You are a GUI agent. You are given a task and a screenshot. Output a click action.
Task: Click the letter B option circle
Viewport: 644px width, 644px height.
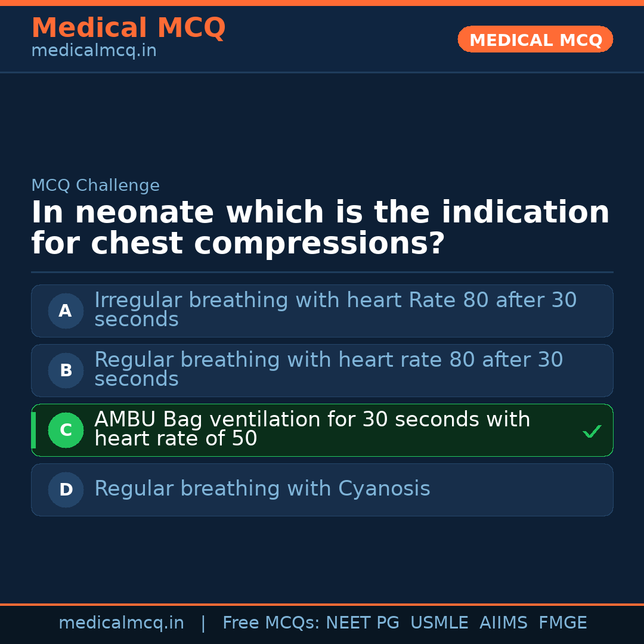(66, 370)
